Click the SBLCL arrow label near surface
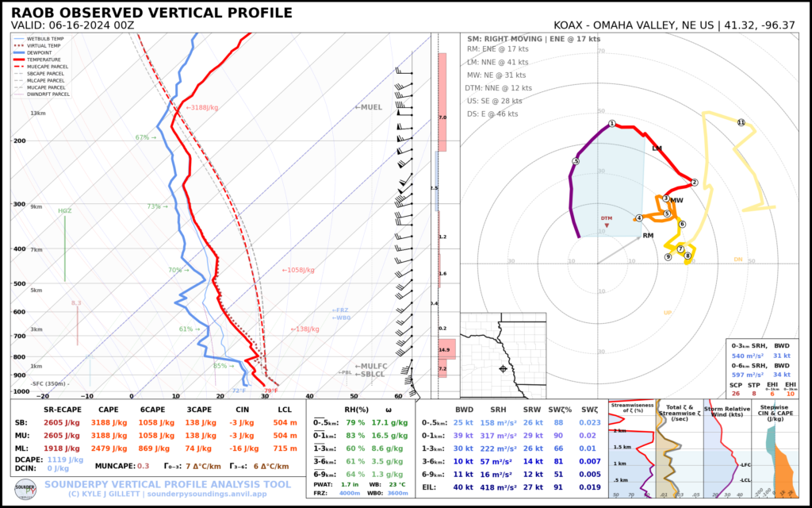 370,374
